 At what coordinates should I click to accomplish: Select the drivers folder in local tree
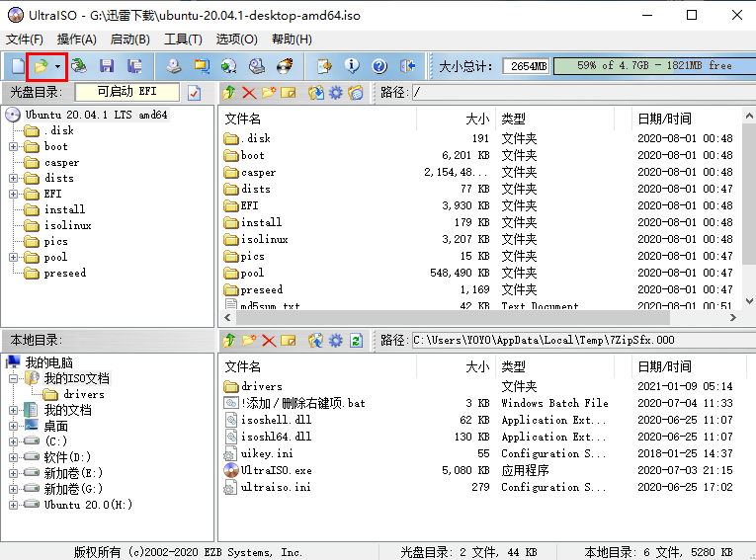[83, 395]
